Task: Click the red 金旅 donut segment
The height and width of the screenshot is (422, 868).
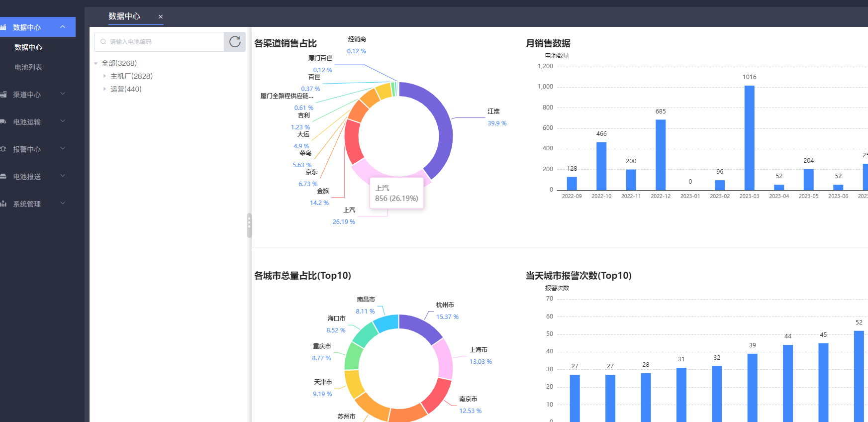Action: coord(352,141)
